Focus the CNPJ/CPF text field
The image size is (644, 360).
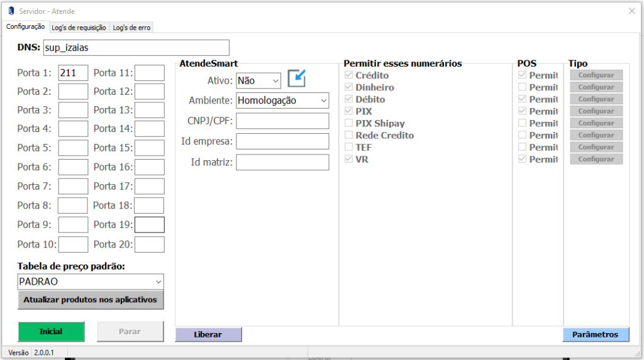[282, 121]
